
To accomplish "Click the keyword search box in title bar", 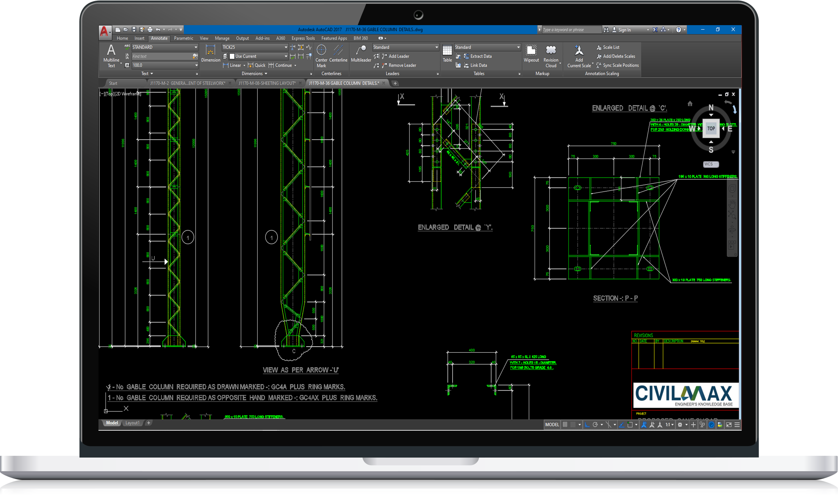I will pyautogui.click(x=571, y=30).
